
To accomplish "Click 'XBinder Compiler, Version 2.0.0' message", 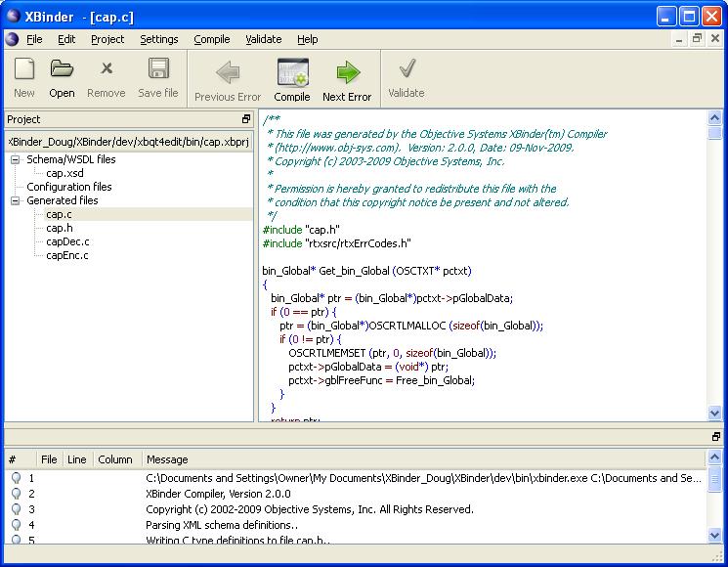I will tap(218, 494).
